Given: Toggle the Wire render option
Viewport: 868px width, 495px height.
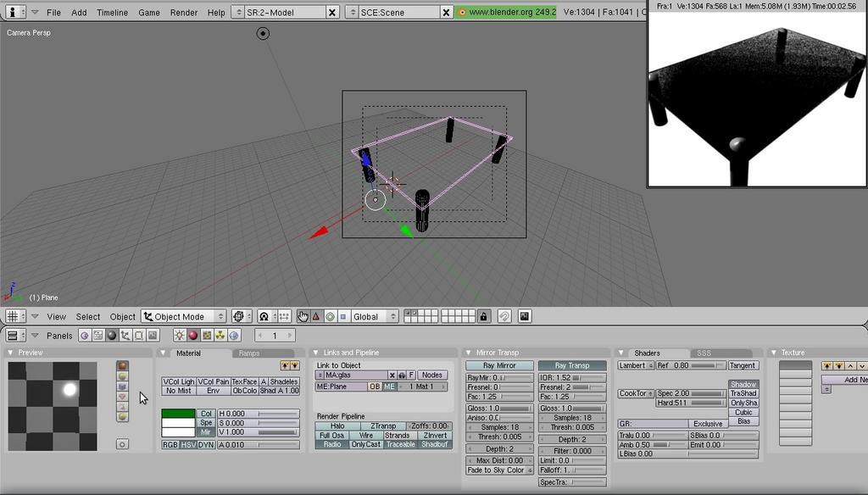Looking at the screenshot, I should pyautogui.click(x=366, y=435).
